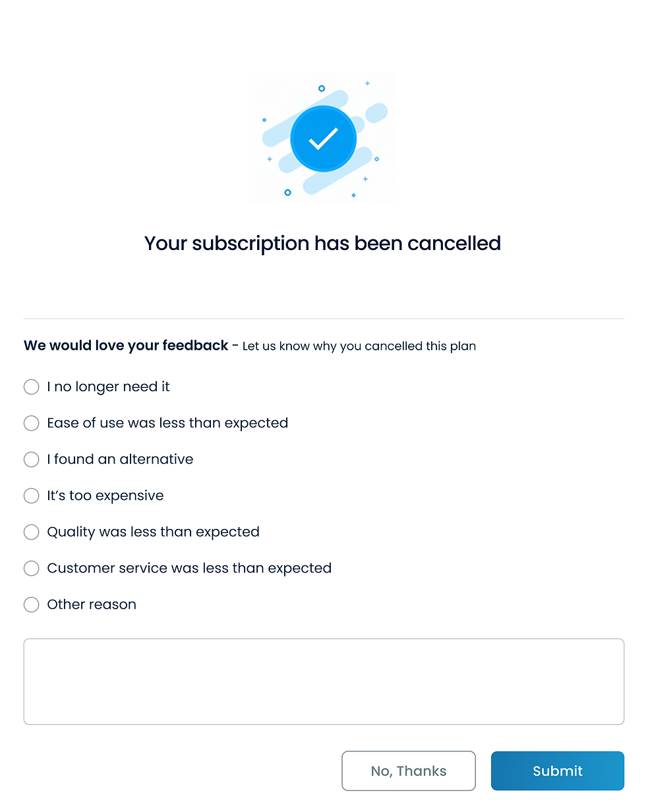Select the 'I found an alternative' radio button
The height and width of the screenshot is (812, 646).
click(x=32, y=460)
